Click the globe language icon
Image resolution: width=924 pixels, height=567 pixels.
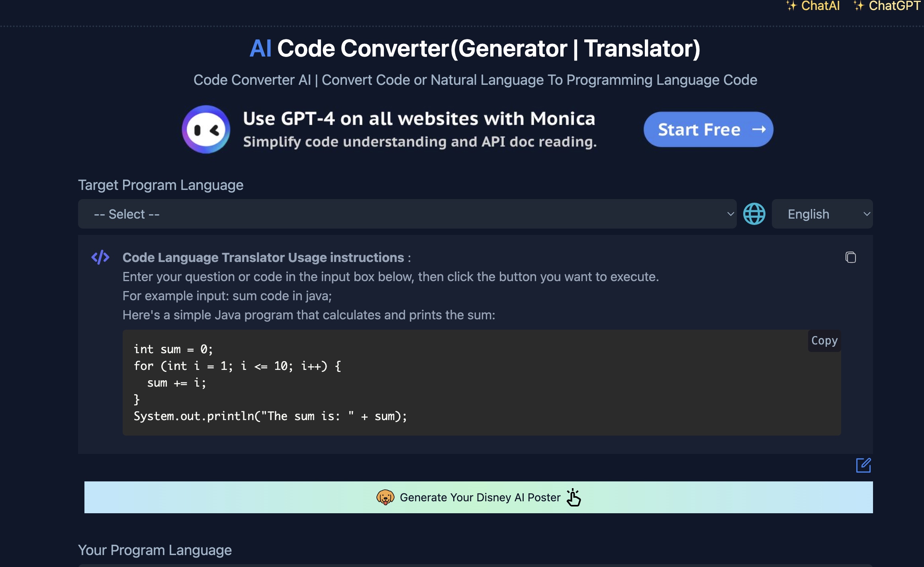[754, 214]
